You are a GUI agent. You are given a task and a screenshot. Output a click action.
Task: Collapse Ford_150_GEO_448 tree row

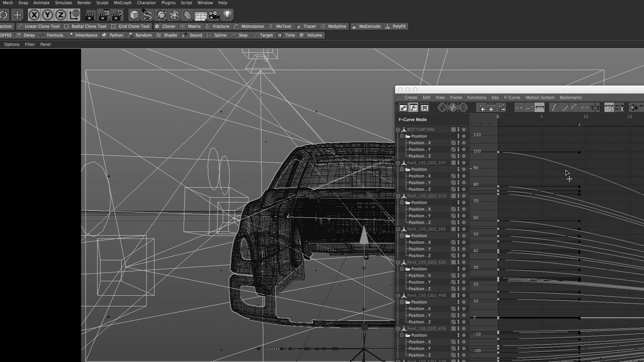(x=398, y=295)
